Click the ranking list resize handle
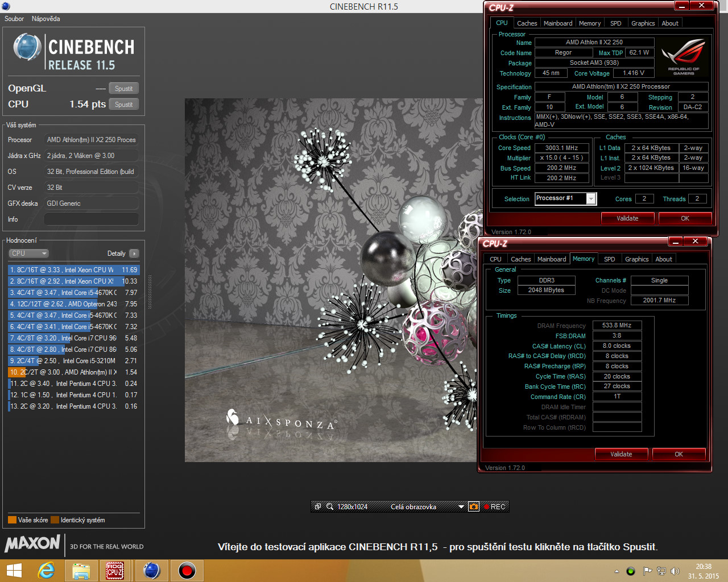Image resolution: width=728 pixels, height=582 pixels. (x=150, y=292)
